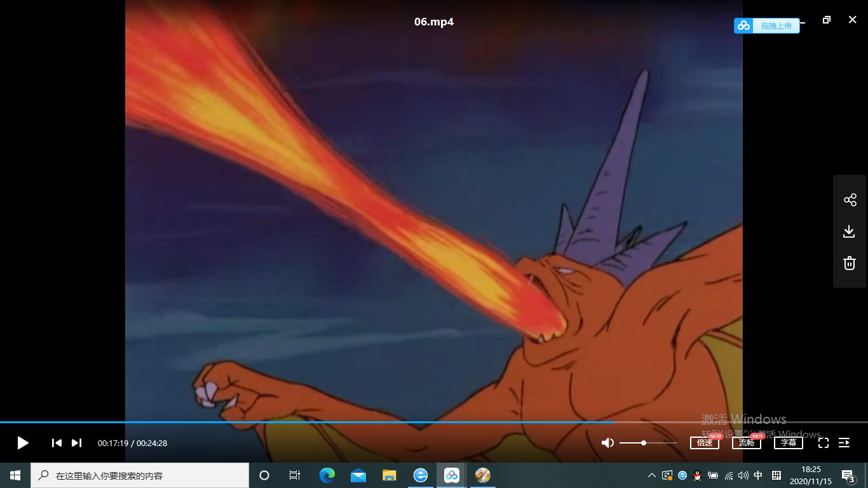Click the blue IE-style tray icon
The width and height of the screenshot is (868, 488).
click(x=682, y=475)
